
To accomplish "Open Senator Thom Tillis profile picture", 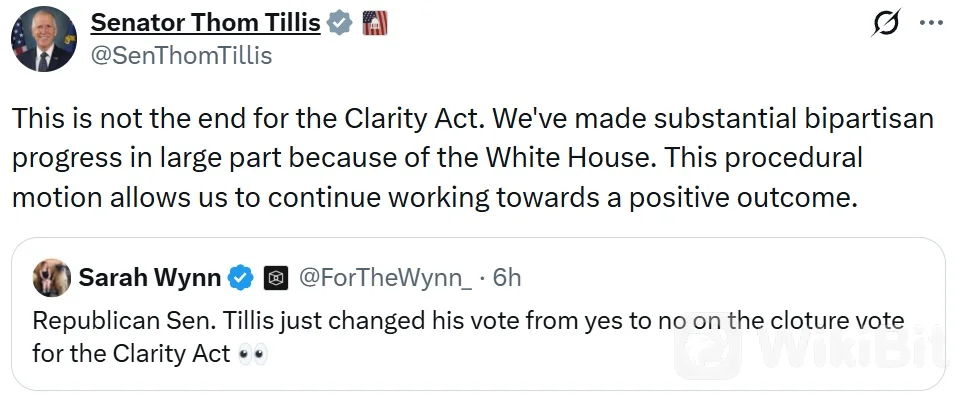I will click(44, 40).
